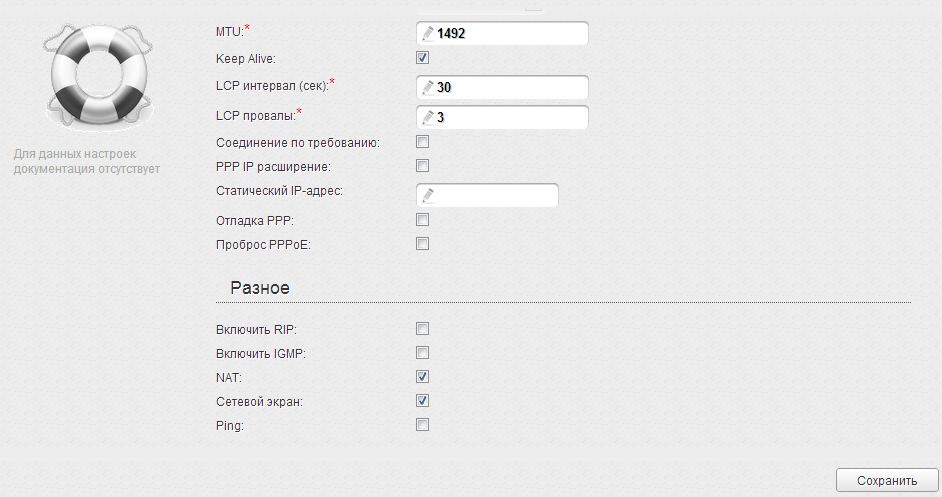Disable the NAT checkbox
Image resolution: width=942 pixels, height=497 pixels.
pyautogui.click(x=422, y=377)
